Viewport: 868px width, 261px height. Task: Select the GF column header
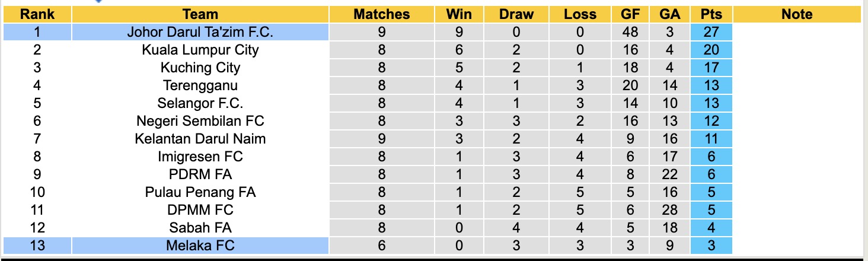630,14
